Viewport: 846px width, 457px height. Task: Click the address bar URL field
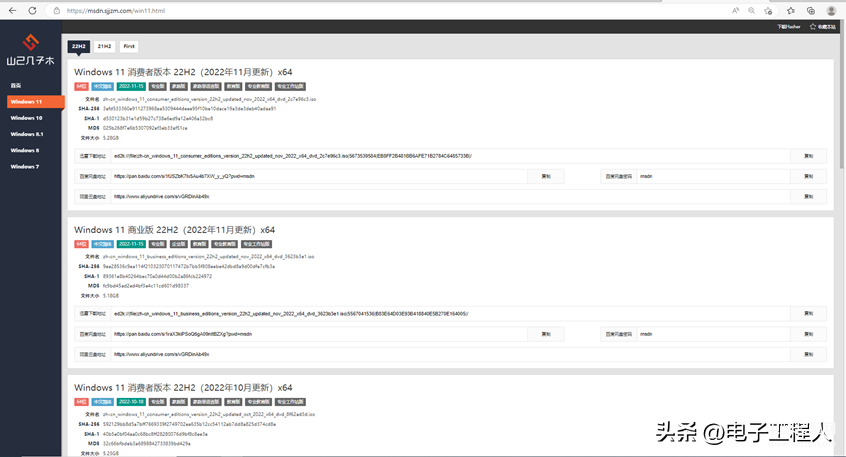(388, 10)
